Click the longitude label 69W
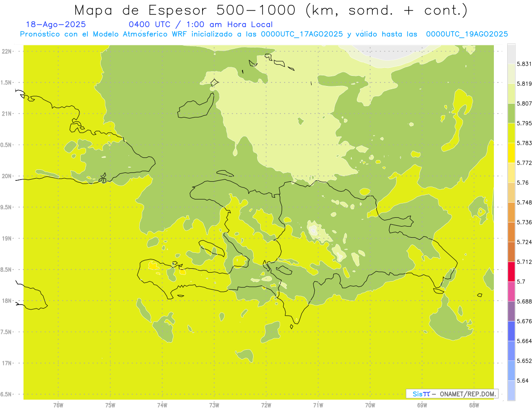This screenshot has height=411, width=532. coord(422,405)
